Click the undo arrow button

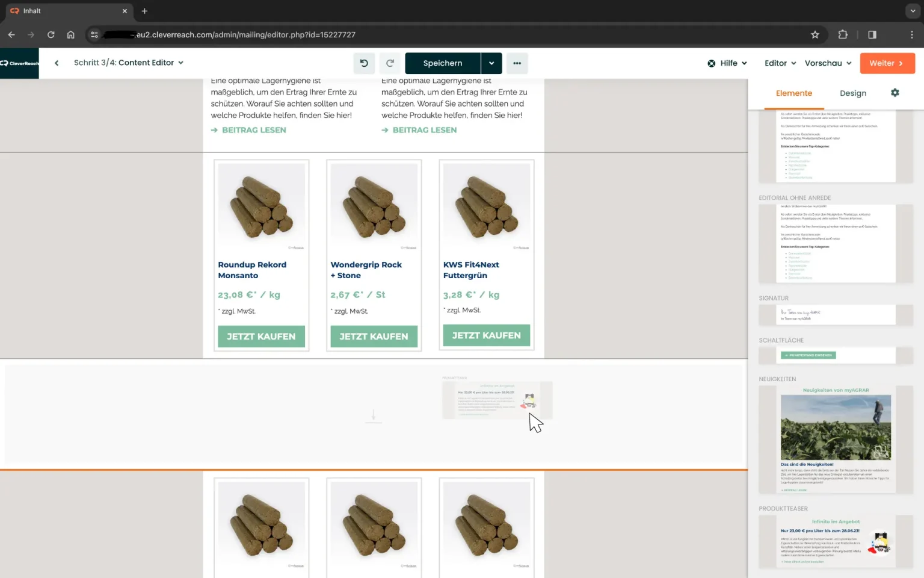364,63
